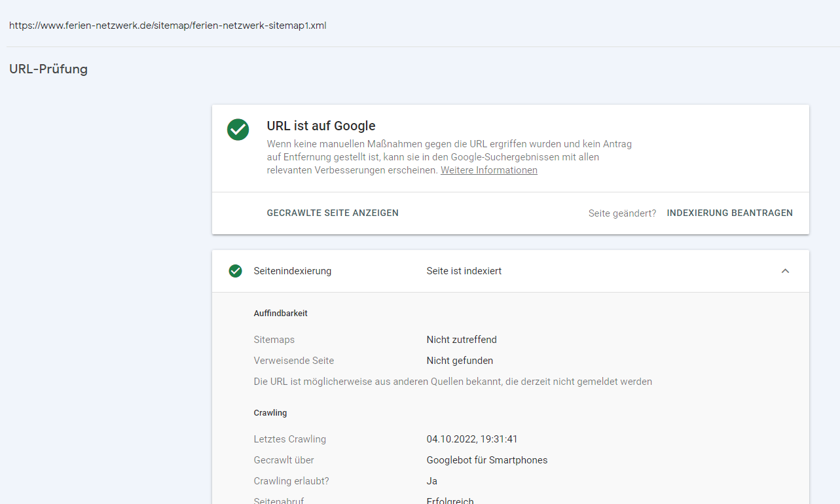Click the Nicht gefunden value
This screenshot has width=840, height=504.
(x=460, y=361)
